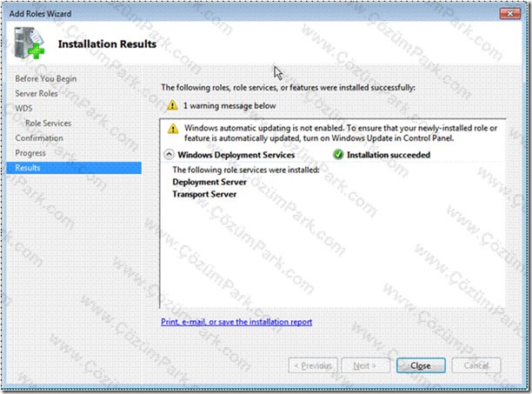Select the WDS step in the sidebar
Screen dimensions: 532x394
pyautogui.click(x=23, y=108)
